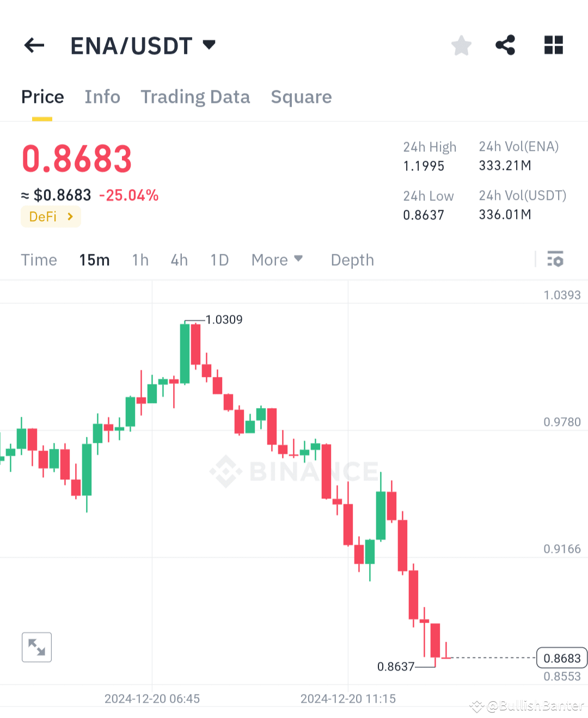Image resolution: width=588 pixels, height=718 pixels.
Task: Switch to the Trading Data tab
Action: pyautogui.click(x=195, y=97)
